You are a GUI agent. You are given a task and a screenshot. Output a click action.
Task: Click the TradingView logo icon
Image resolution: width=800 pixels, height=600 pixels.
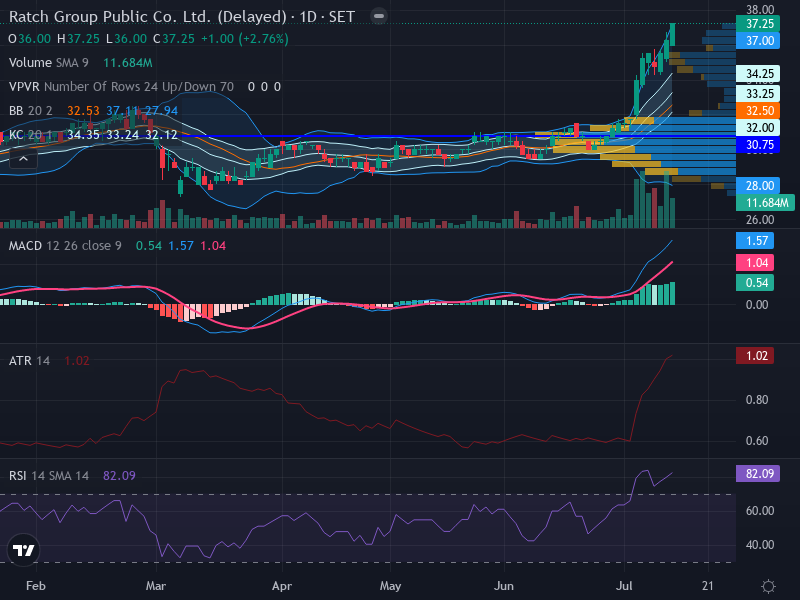23,550
